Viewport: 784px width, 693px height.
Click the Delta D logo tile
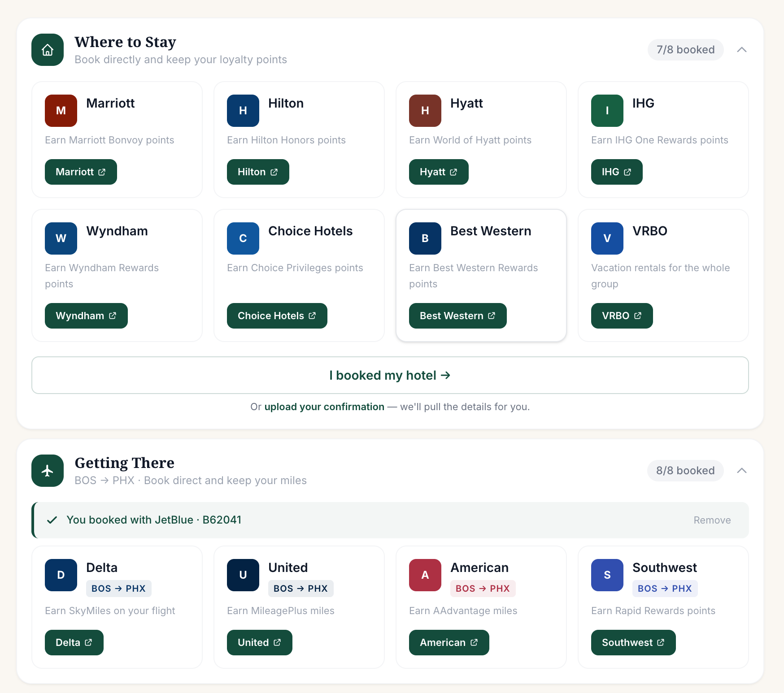click(x=61, y=575)
